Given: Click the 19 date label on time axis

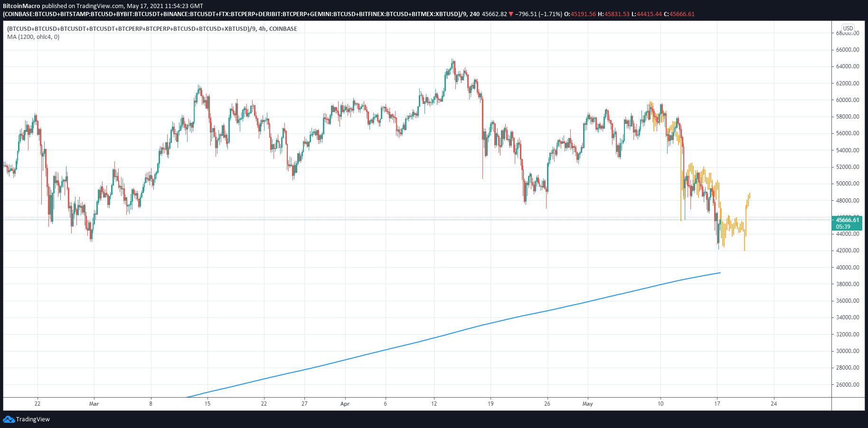Looking at the screenshot, I should [x=491, y=404].
